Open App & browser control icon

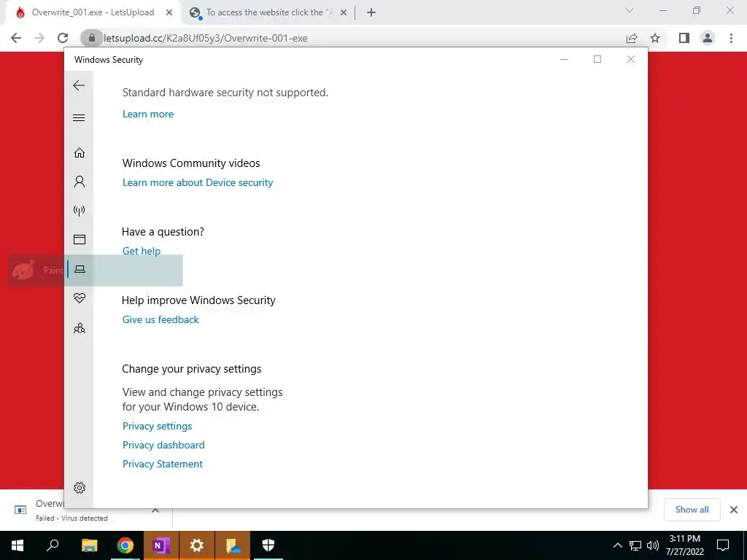click(79, 239)
